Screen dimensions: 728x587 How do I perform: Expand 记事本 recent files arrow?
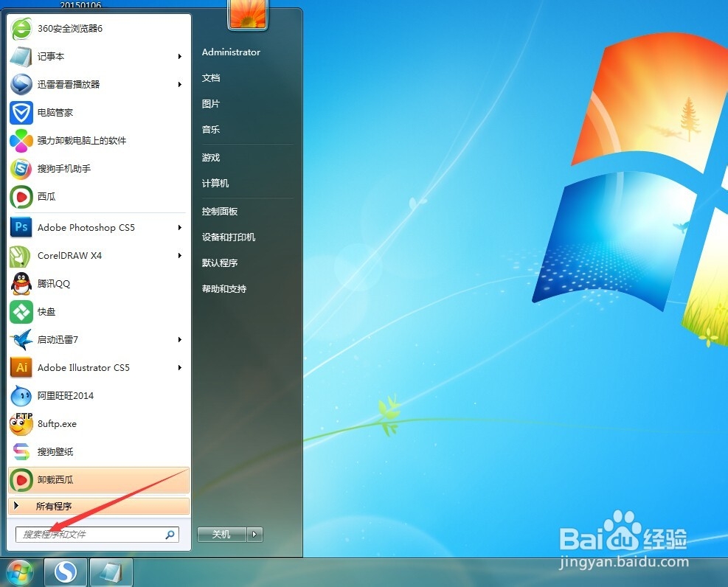click(180, 57)
